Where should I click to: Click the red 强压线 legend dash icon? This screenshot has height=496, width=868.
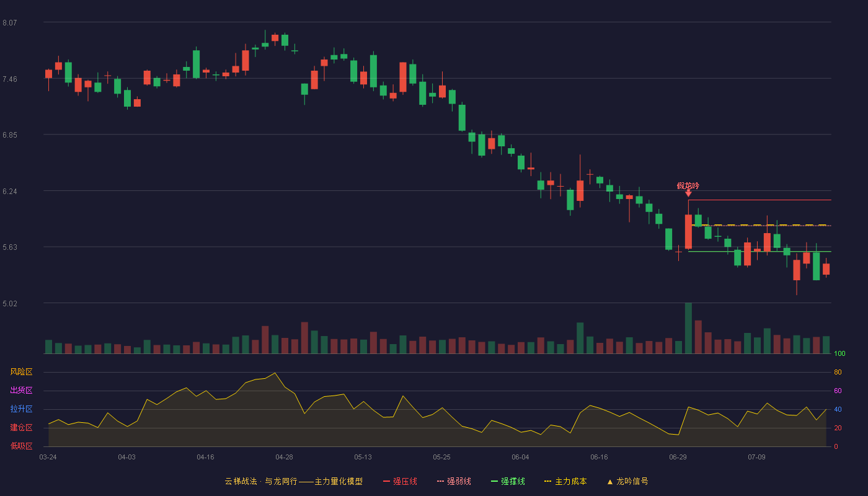tap(386, 481)
